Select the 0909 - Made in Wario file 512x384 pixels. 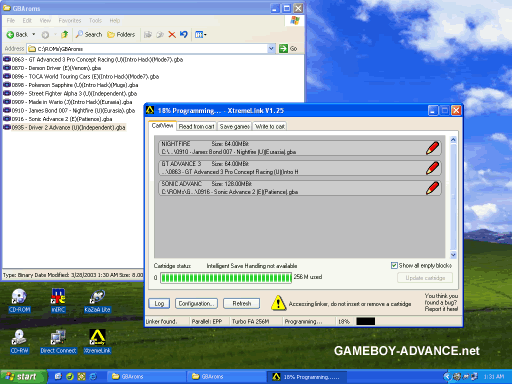pyautogui.click(x=68, y=102)
